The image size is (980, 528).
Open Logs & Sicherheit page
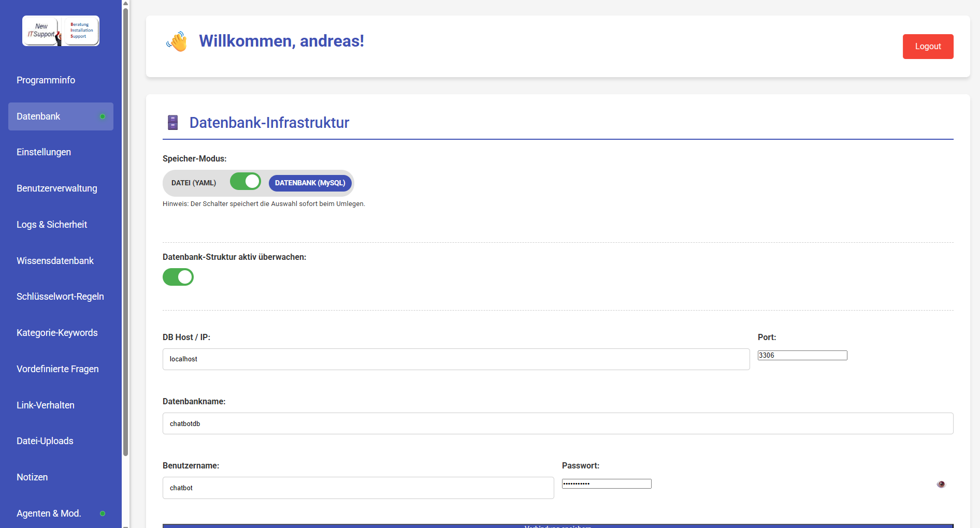click(x=52, y=225)
